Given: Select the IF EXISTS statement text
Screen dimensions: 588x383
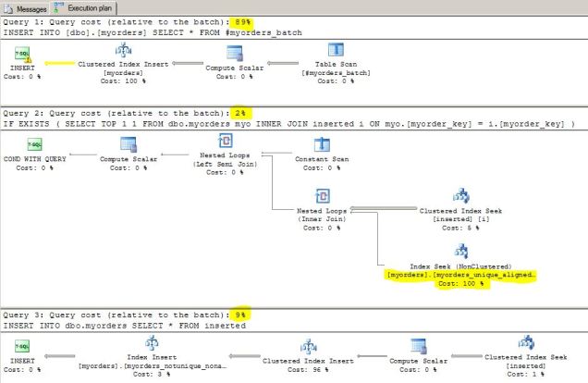Looking at the screenshot, I should (288, 124).
